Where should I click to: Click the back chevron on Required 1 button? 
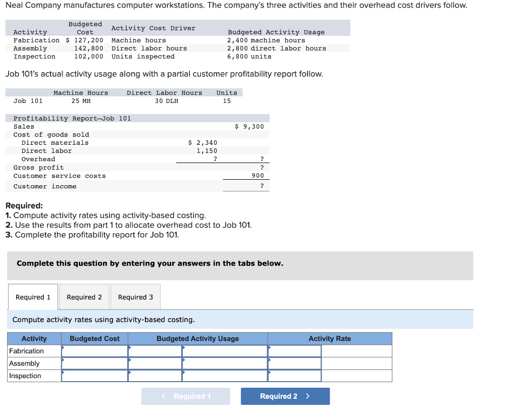163,396
